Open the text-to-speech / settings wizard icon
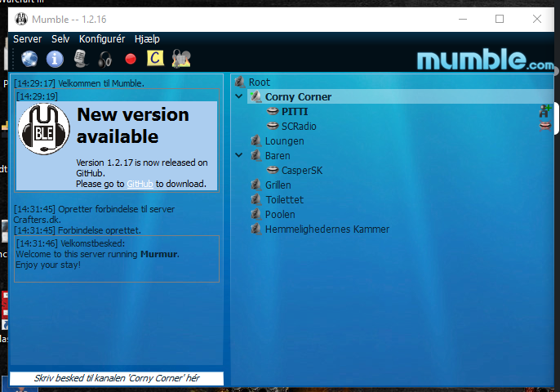560x392 pixels. click(x=181, y=59)
